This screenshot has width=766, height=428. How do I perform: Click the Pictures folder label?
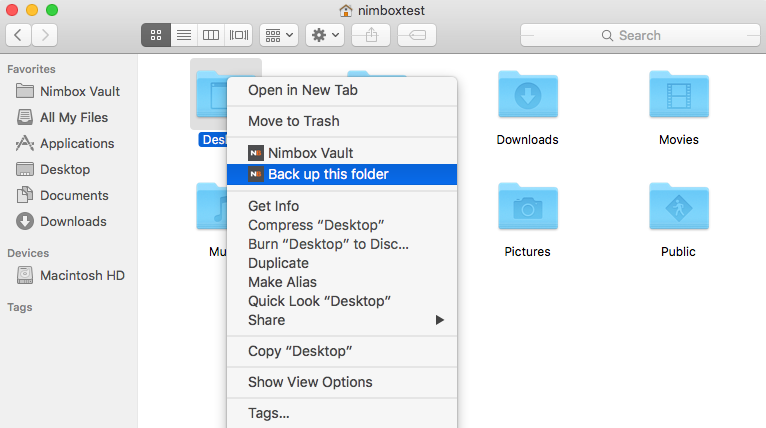coord(528,252)
